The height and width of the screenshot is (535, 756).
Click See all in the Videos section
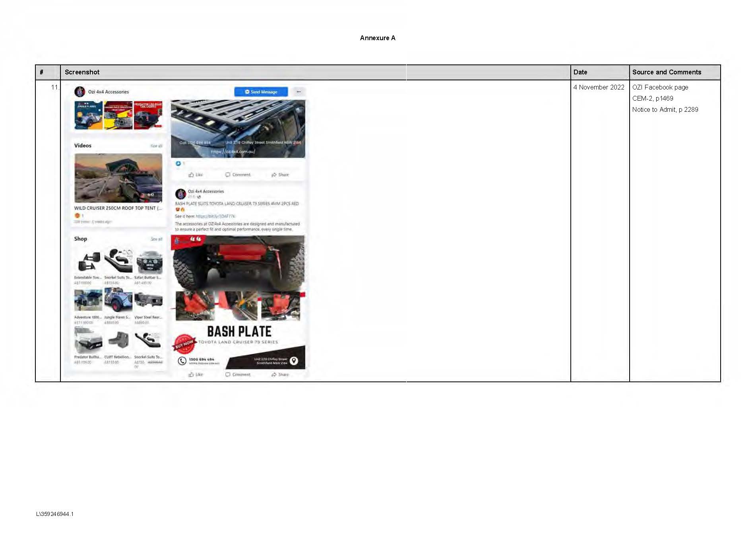pos(156,146)
